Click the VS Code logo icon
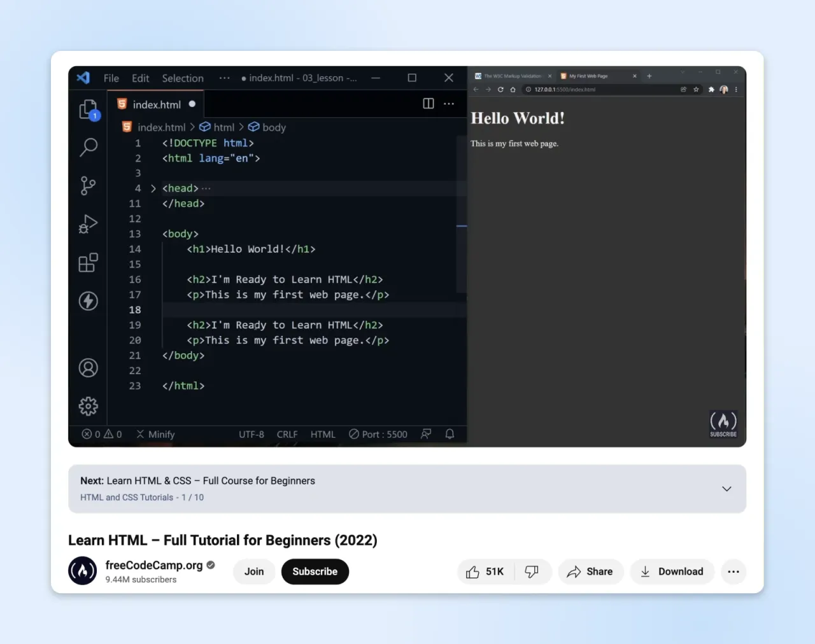Screen dimensions: 815x644 [83, 78]
